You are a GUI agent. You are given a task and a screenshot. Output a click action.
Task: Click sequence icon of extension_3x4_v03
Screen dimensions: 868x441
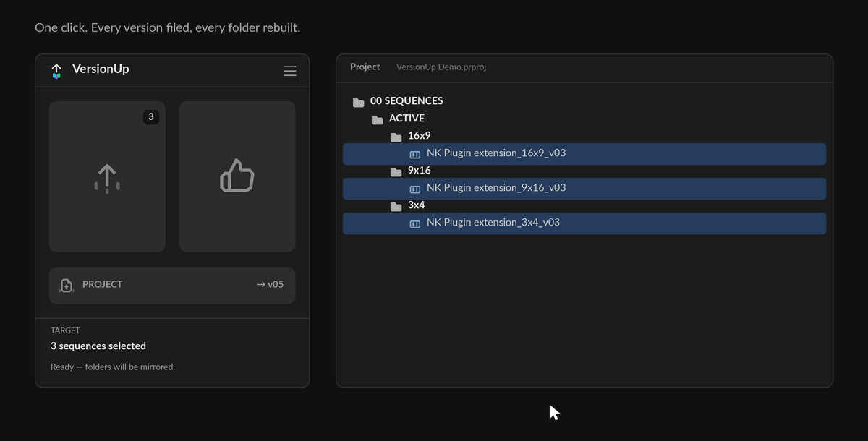(x=415, y=224)
